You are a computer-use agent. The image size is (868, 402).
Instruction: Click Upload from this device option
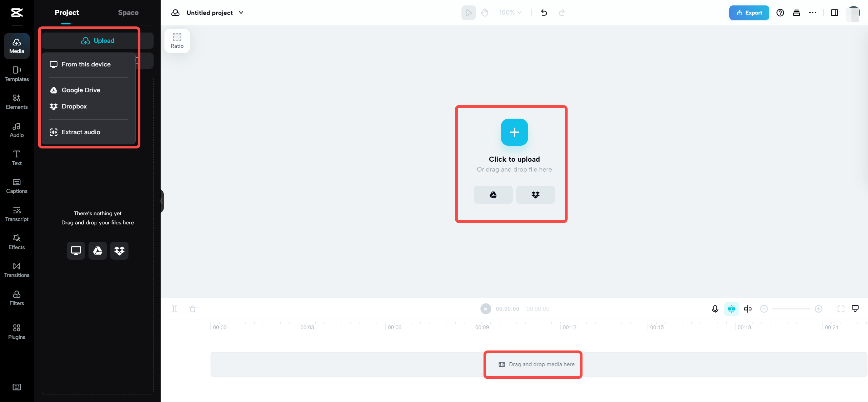click(86, 64)
